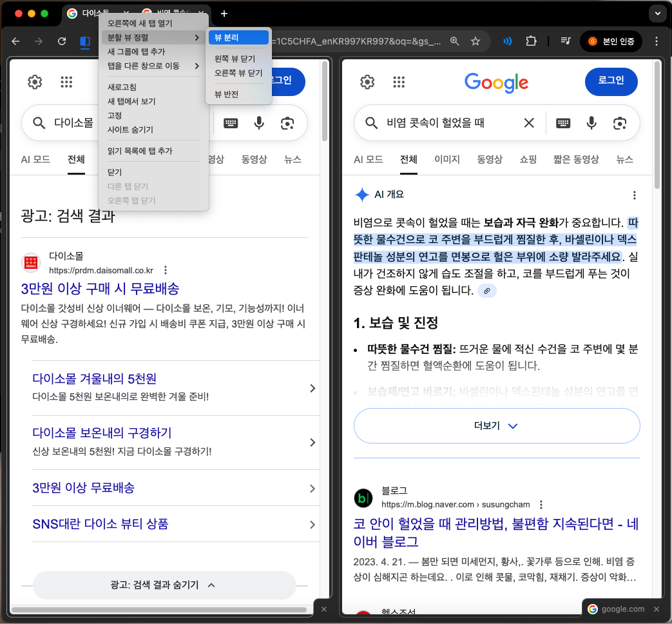Open the 탭을 다른 창으로 이동 submenu
The width and height of the screenshot is (672, 624).
pyautogui.click(x=153, y=66)
